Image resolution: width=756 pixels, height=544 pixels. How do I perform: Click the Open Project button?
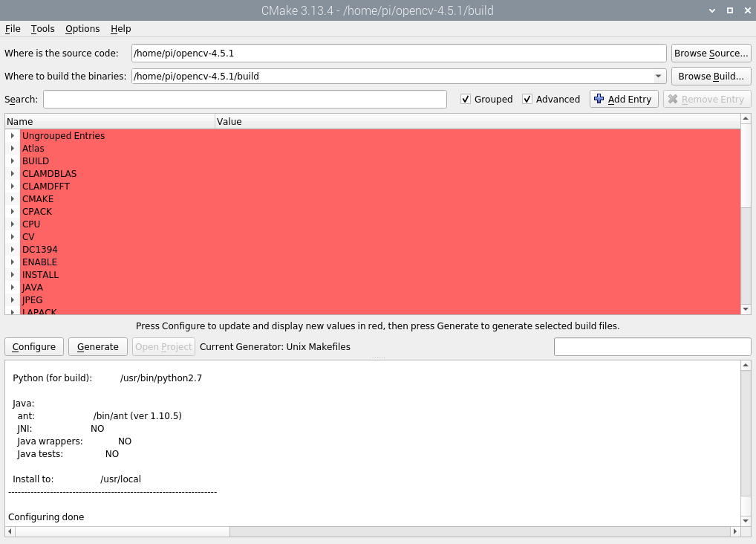coord(163,346)
